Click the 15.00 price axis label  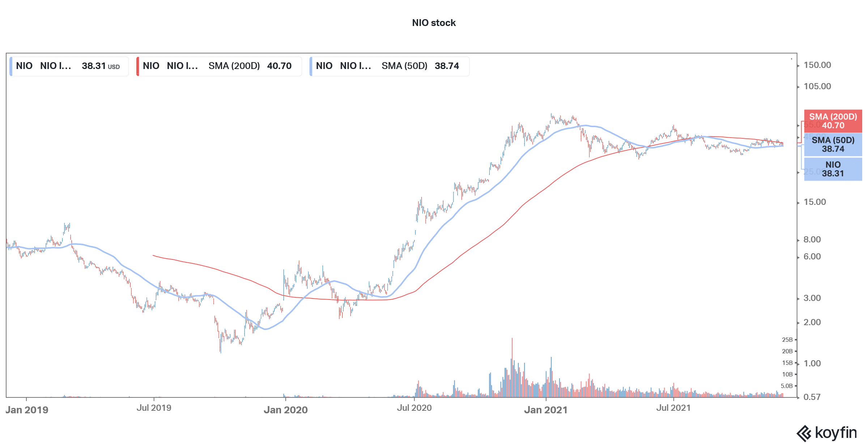coord(814,202)
